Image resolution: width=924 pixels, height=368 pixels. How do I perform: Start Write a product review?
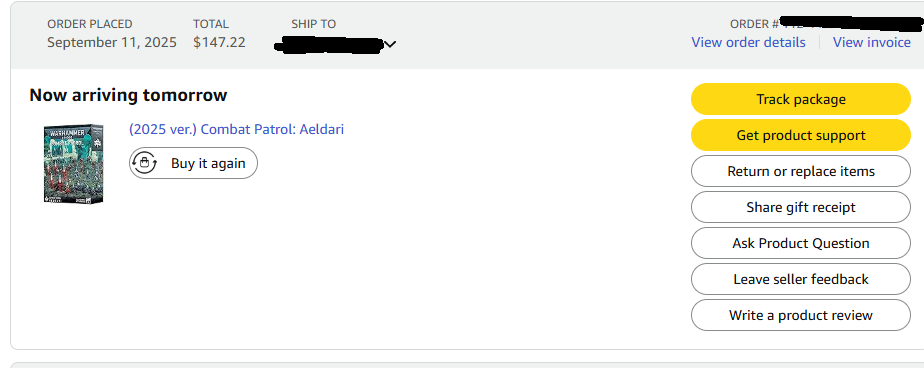click(801, 315)
